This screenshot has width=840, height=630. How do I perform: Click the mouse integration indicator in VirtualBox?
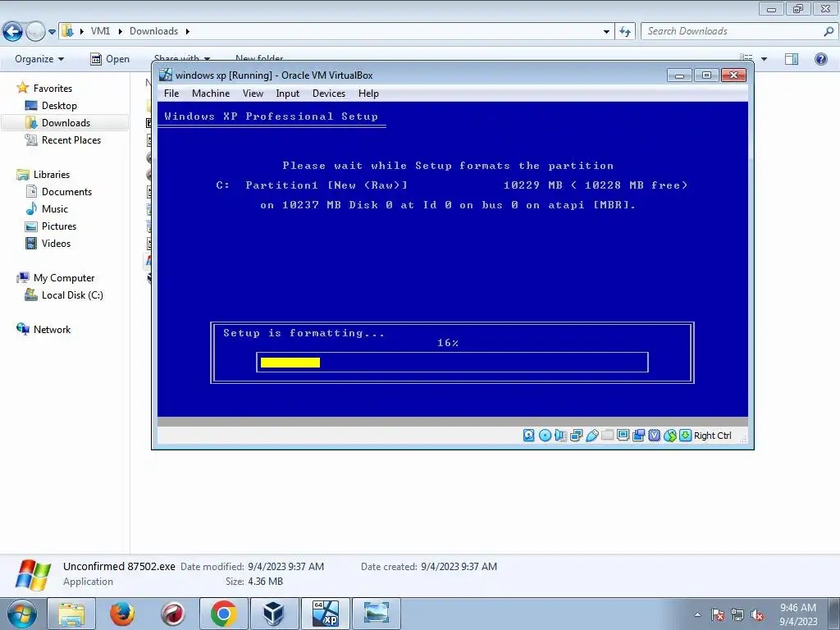669,436
